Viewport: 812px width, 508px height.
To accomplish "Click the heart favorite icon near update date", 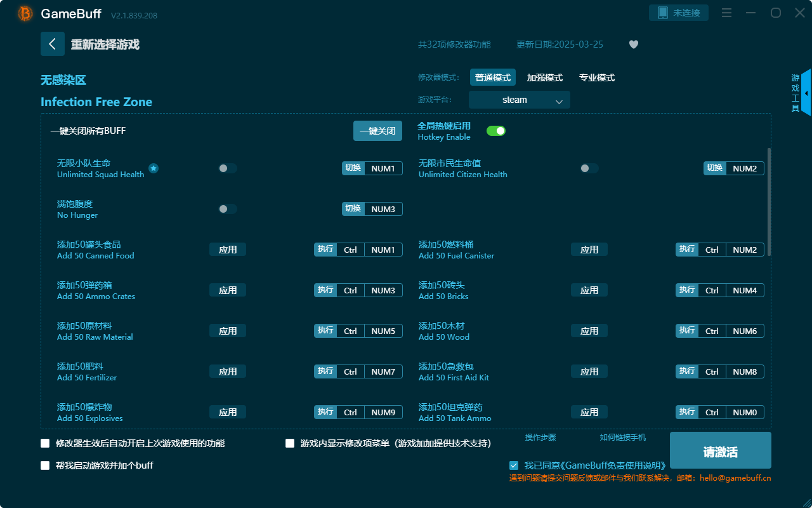I will [x=633, y=44].
